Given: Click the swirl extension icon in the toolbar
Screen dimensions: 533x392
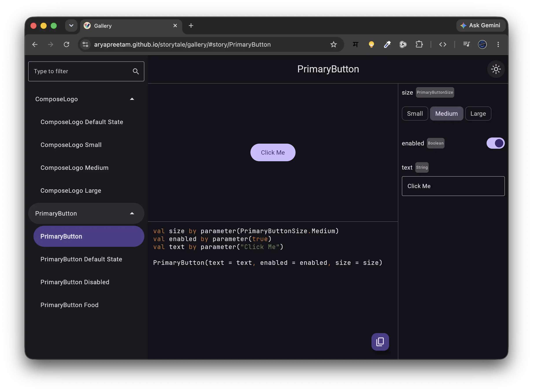Looking at the screenshot, I should click(403, 44).
